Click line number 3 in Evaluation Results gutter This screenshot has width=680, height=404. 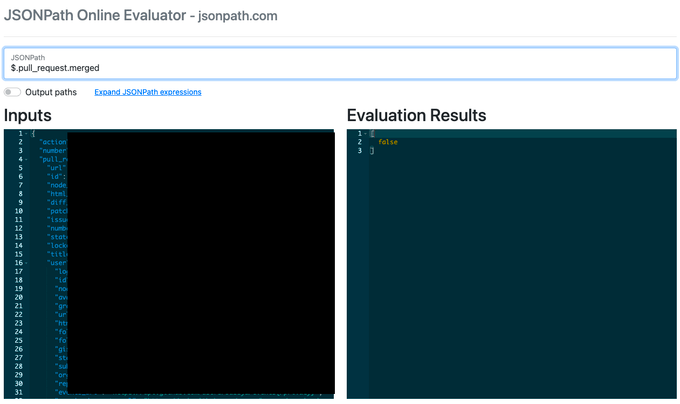(x=360, y=151)
